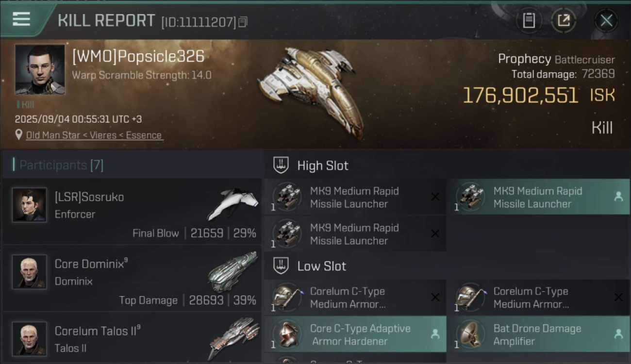Close the kill report window
This screenshot has width=631, height=364.
coord(606,20)
